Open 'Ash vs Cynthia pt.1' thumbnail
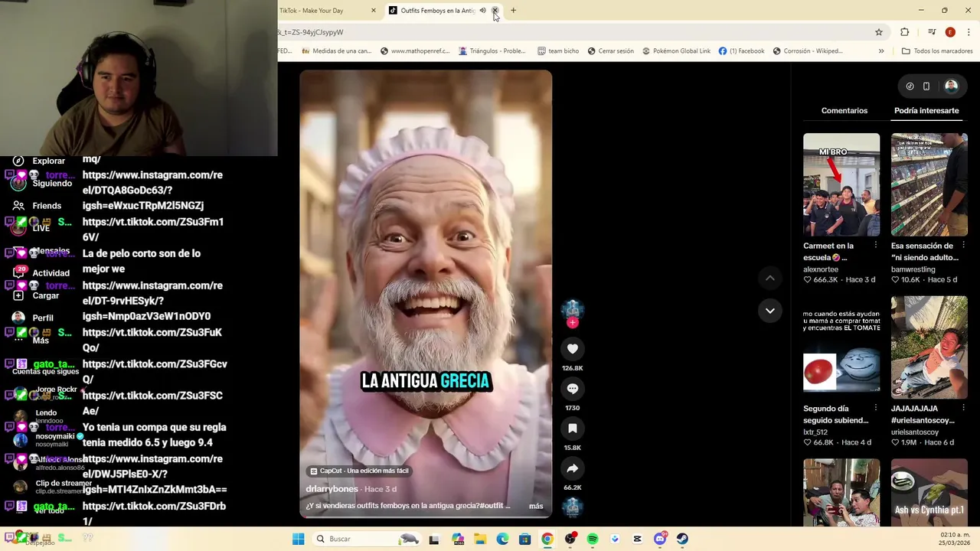This screenshot has width=980, height=551. pos(929,492)
